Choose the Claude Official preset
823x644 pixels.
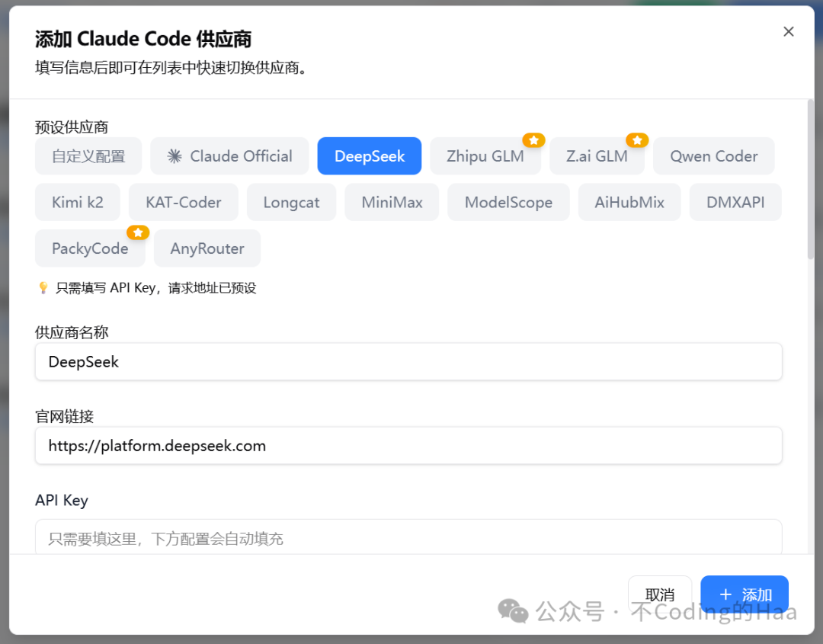point(229,156)
